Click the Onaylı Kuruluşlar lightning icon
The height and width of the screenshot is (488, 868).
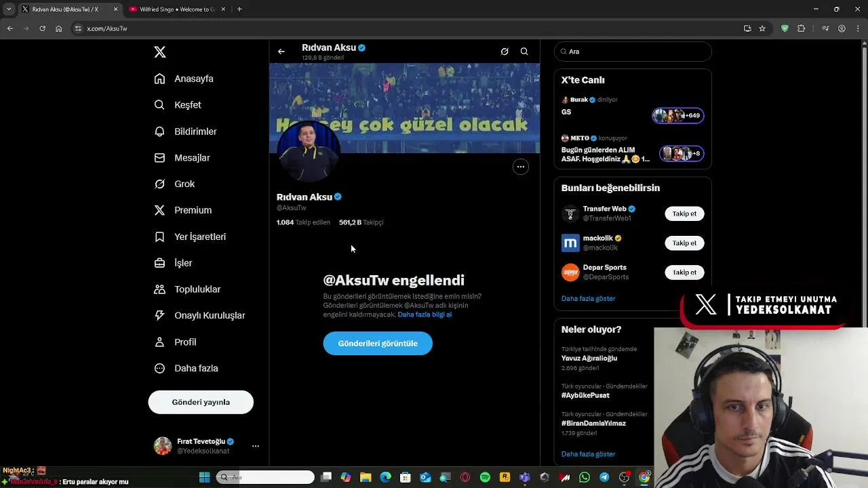160,315
